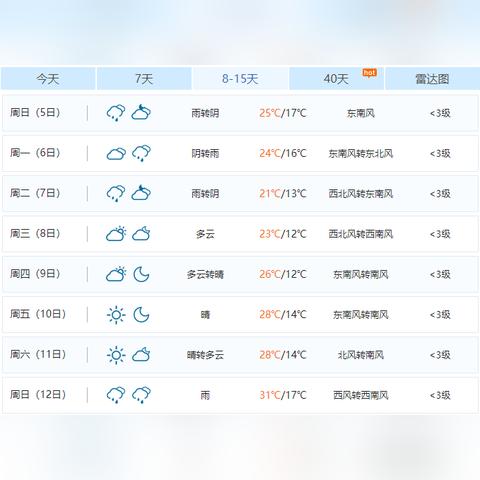The height and width of the screenshot is (480, 480).
Task: Select the date label 周日 (5日)
Action: point(35,113)
